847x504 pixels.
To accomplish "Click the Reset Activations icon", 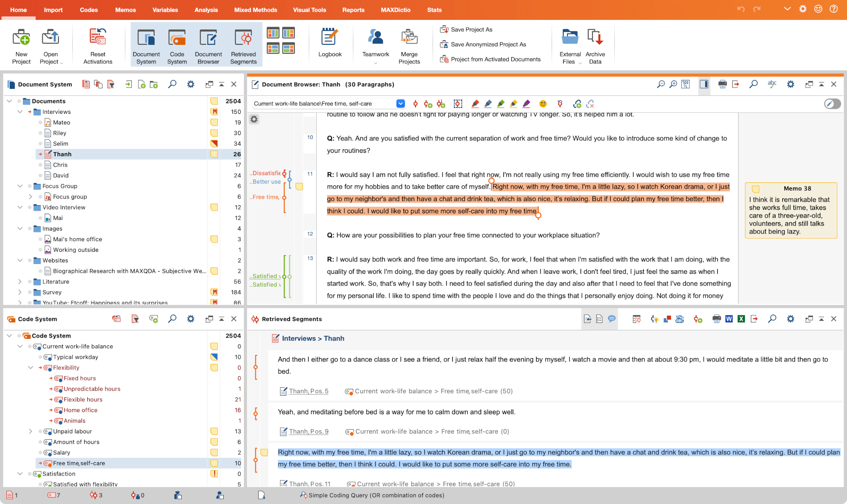I will [98, 37].
